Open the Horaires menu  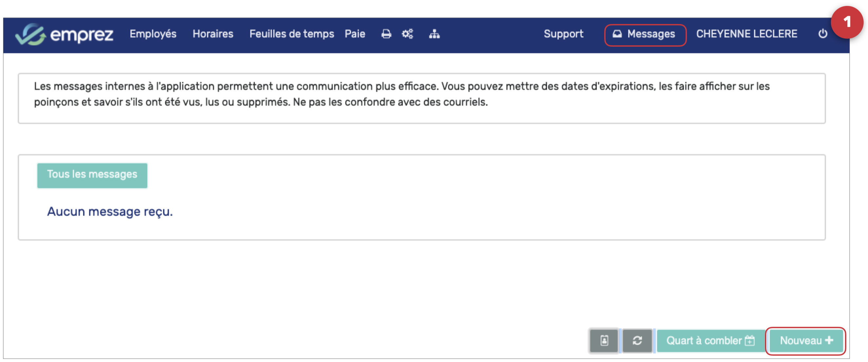(213, 34)
